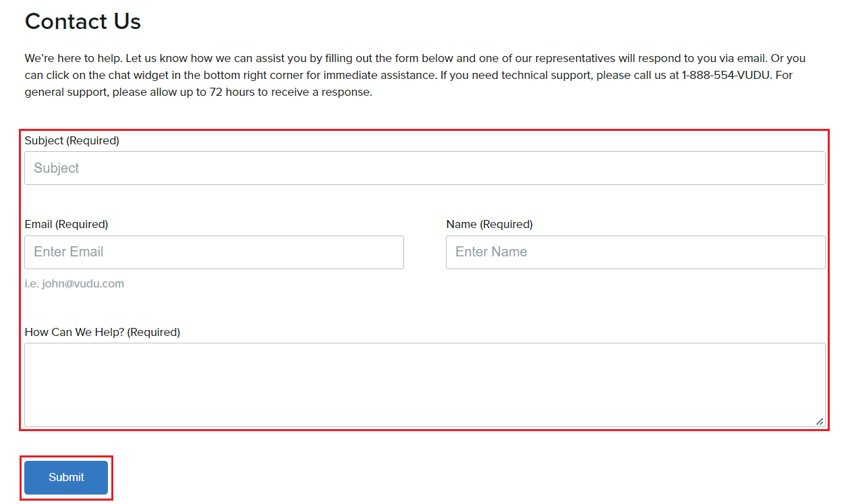Click the How Can We Help? (Required) label
852x504 pixels.
click(x=103, y=332)
